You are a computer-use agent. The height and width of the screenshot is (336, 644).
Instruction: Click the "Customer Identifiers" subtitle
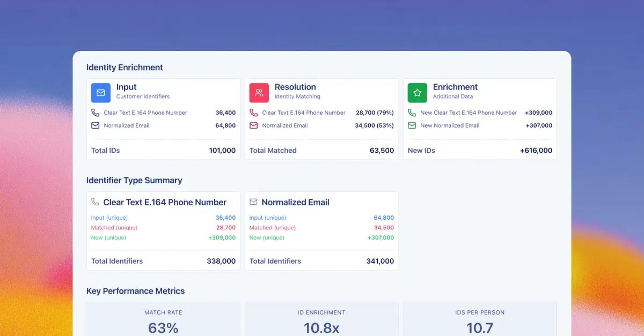click(x=143, y=96)
